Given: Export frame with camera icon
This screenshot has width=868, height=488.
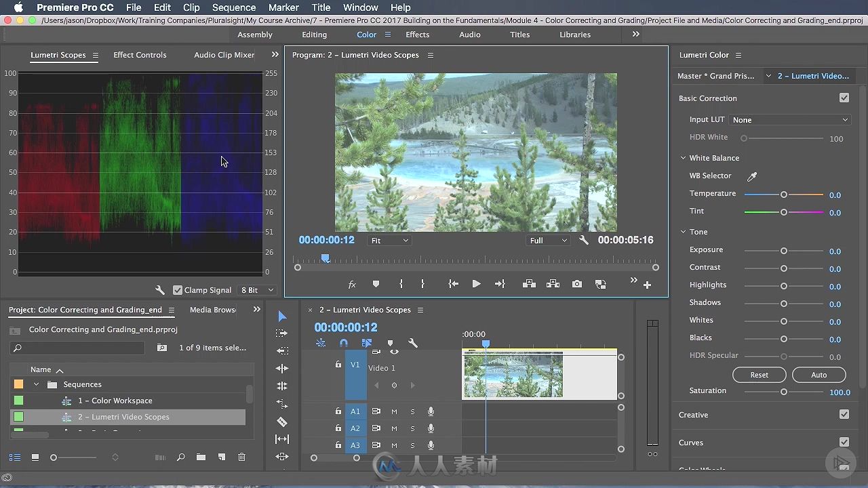Looking at the screenshot, I should [576, 284].
